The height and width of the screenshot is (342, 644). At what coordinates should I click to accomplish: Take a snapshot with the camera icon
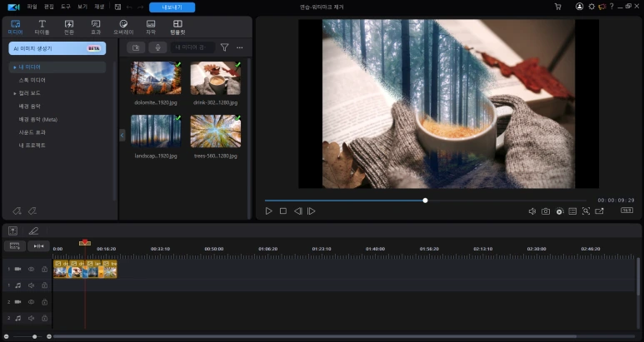click(x=546, y=211)
